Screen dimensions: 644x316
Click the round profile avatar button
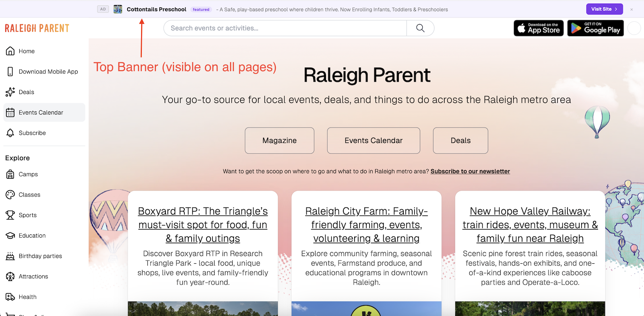634,28
